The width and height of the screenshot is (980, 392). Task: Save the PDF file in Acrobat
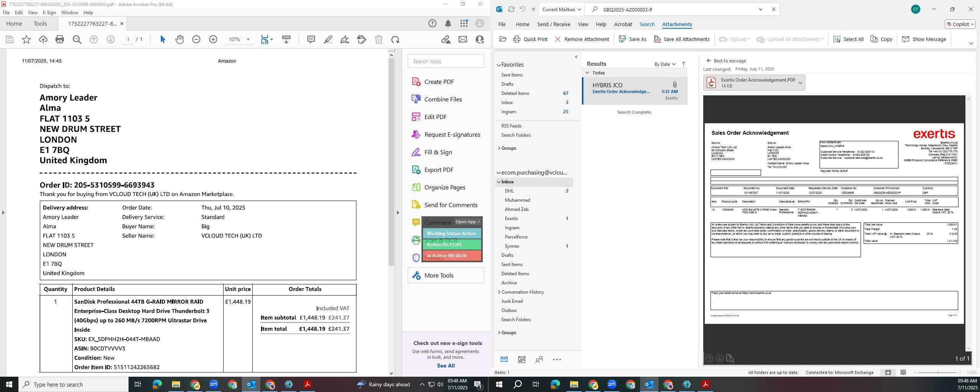point(10,39)
